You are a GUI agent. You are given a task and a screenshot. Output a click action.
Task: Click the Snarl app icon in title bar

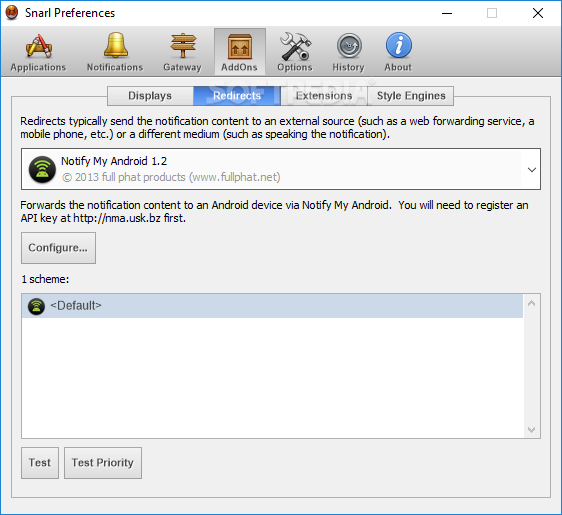(x=12, y=13)
